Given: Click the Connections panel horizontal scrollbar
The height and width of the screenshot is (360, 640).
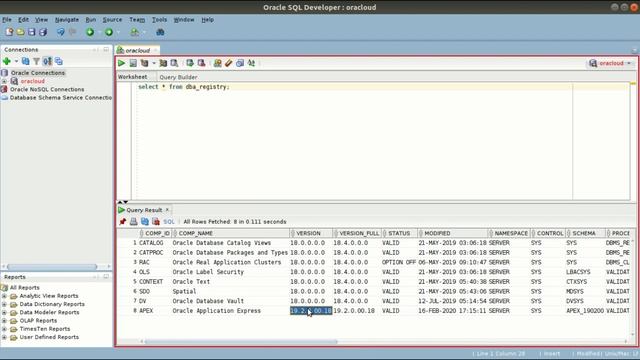Looking at the screenshot, I should 52,267.
